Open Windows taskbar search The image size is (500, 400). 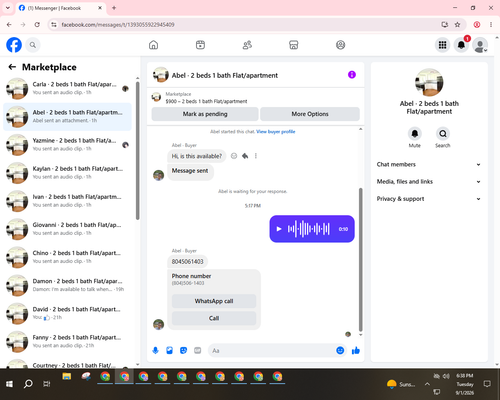click(28, 384)
